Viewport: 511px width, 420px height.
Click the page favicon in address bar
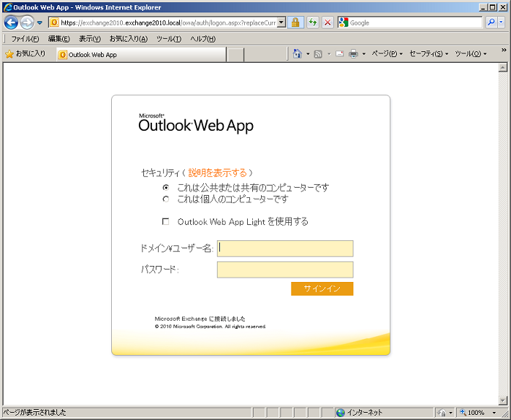point(54,23)
